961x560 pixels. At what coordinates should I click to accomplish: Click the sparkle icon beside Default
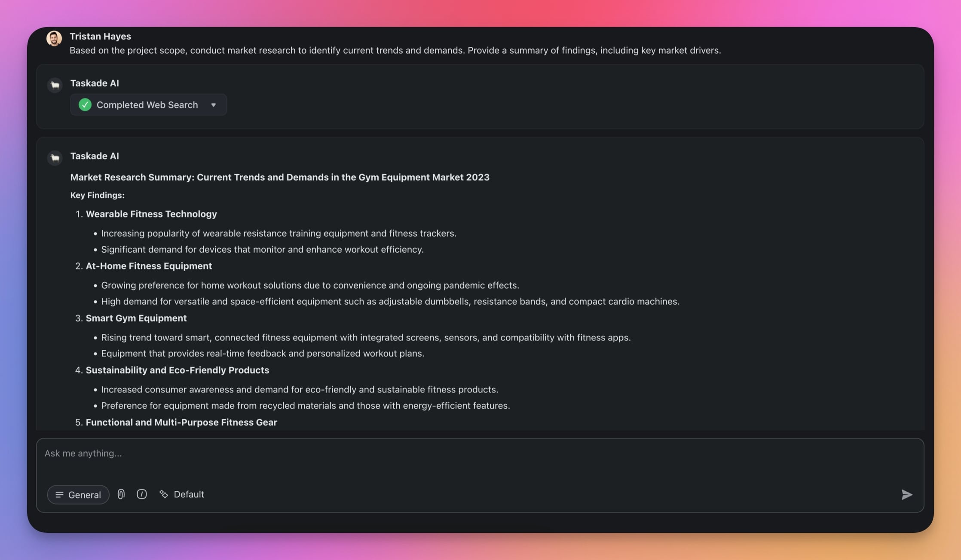[163, 494]
